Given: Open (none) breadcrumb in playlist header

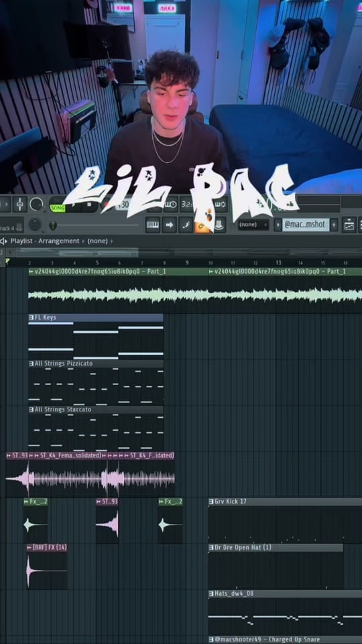Looking at the screenshot, I should 98,241.
